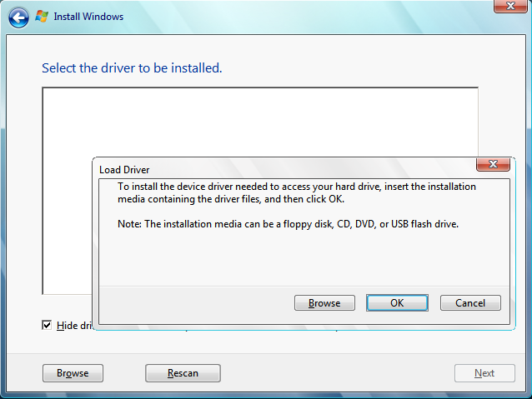532x399 pixels.
Task: Click Browse inside the Load Driver dialog
Action: [324, 303]
